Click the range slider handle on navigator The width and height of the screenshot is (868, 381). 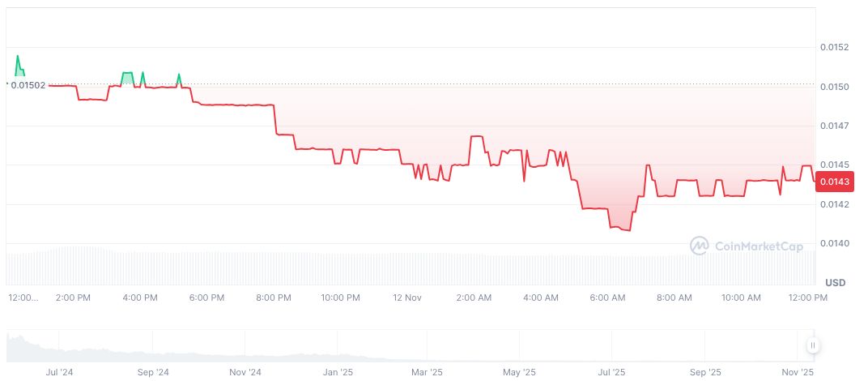[812, 346]
